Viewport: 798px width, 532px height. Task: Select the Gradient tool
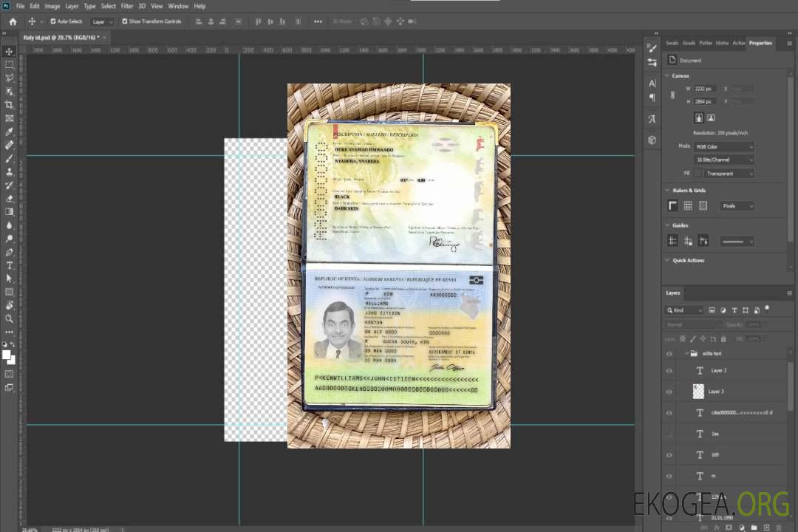point(9,212)
